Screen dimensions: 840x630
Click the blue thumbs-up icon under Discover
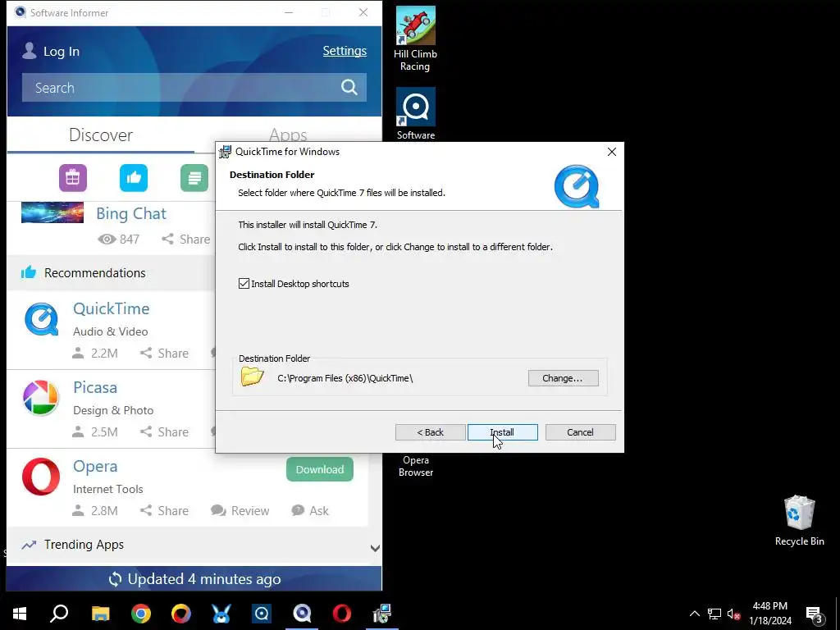(x=134, y=178)
